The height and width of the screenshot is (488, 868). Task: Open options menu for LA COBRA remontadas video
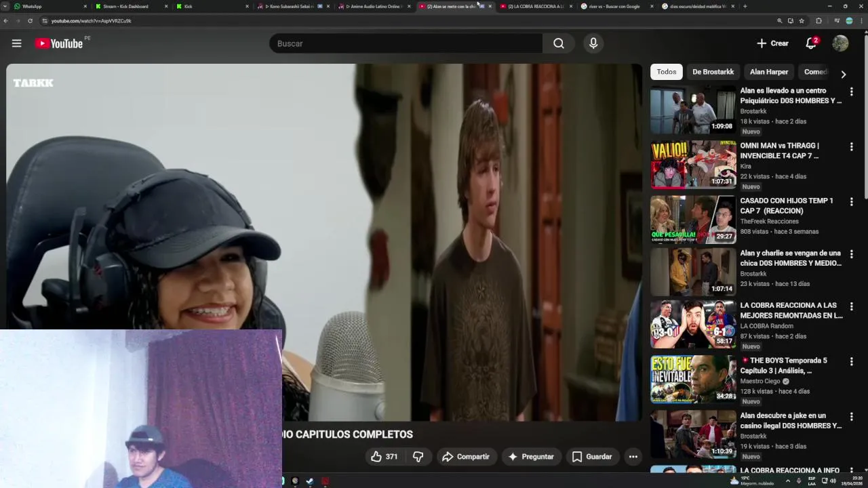851,306
